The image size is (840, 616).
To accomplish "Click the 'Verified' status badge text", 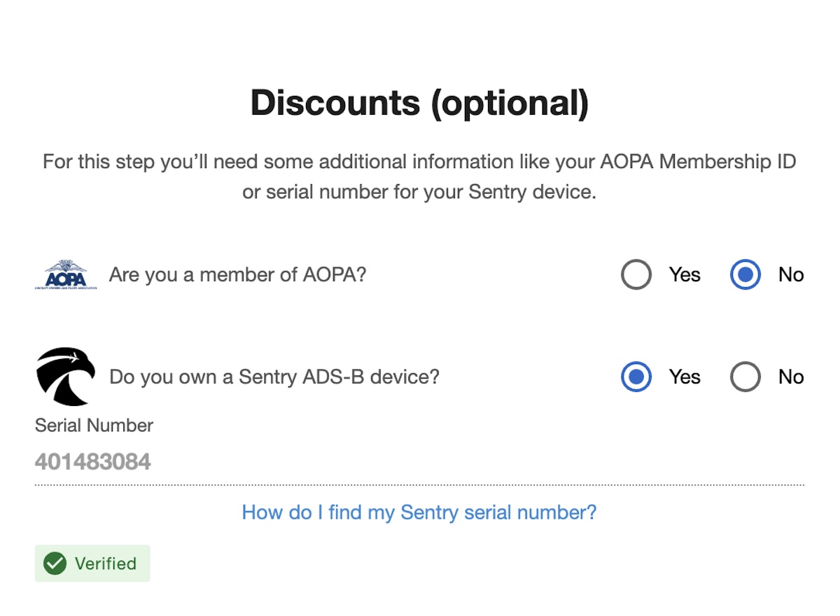I will point(105,563).
